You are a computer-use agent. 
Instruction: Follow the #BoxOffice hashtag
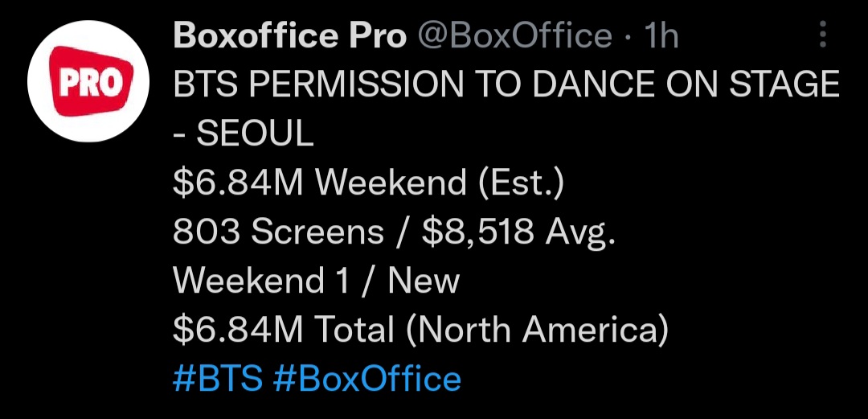pyautogui.click(x=367, y=379)
